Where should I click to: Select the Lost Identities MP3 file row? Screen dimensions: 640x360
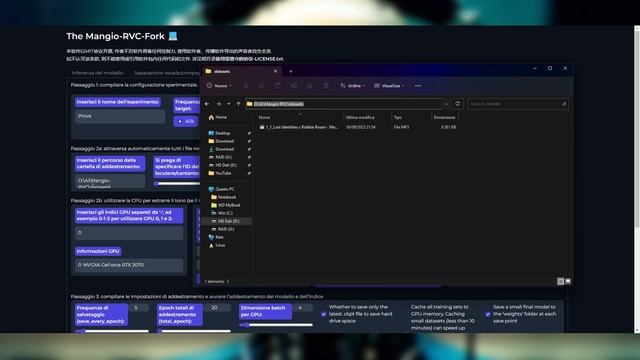click(358, 127)
